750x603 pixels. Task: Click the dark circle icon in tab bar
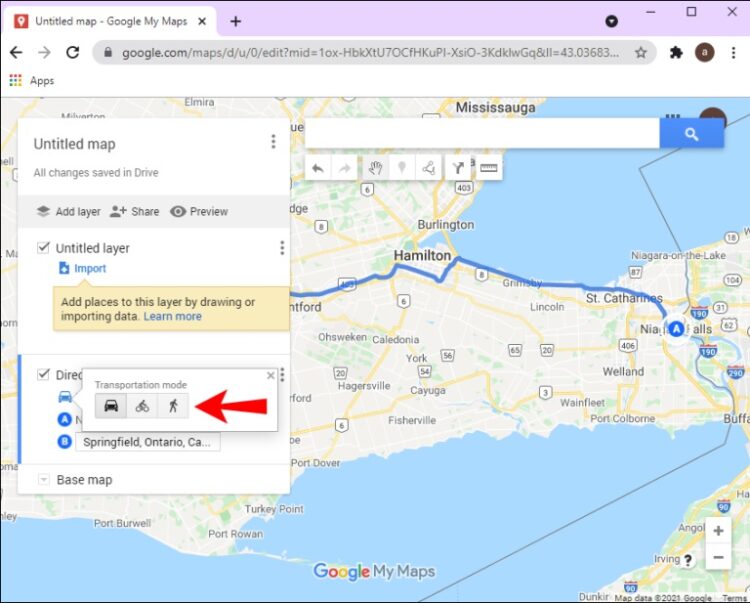click(611, 21)
